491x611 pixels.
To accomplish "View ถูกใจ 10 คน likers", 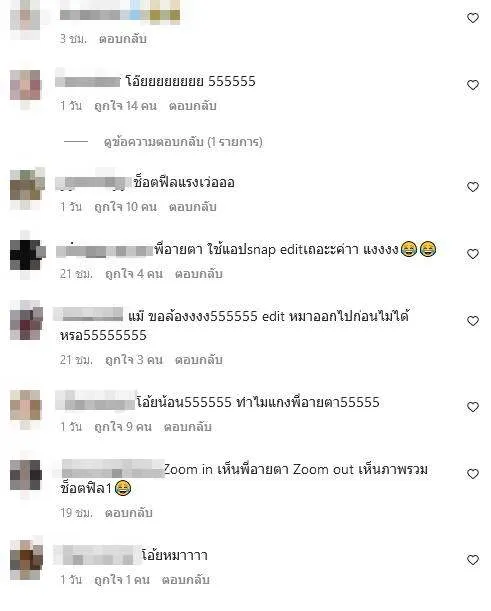I will pyautogui.click(x=125, y=207).
